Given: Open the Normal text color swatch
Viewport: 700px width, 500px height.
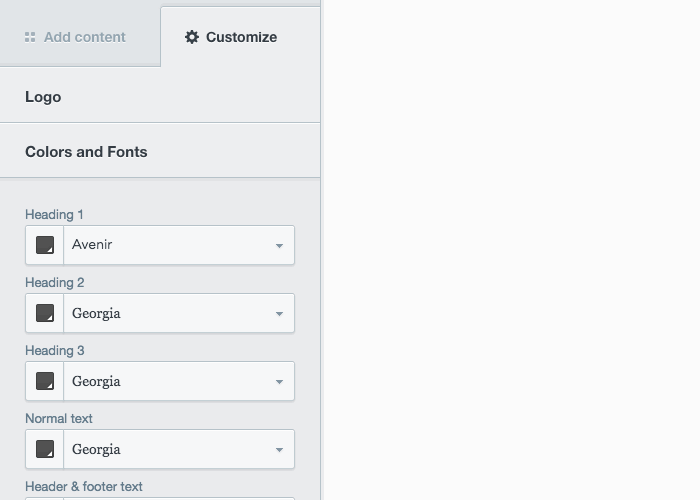Looking at the screenshot, I should pyautogui.click(x=45, y=449).
